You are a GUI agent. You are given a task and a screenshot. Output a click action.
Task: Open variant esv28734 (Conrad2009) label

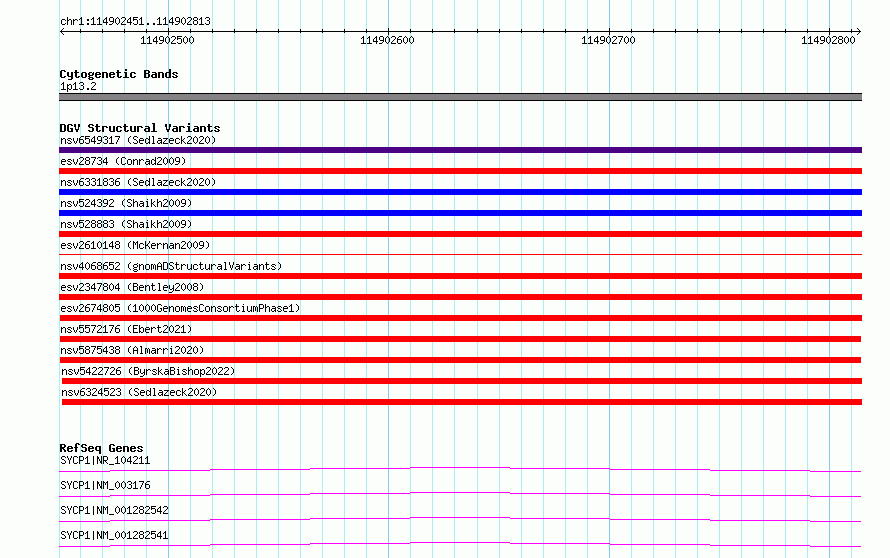click(x=123, y=161)
